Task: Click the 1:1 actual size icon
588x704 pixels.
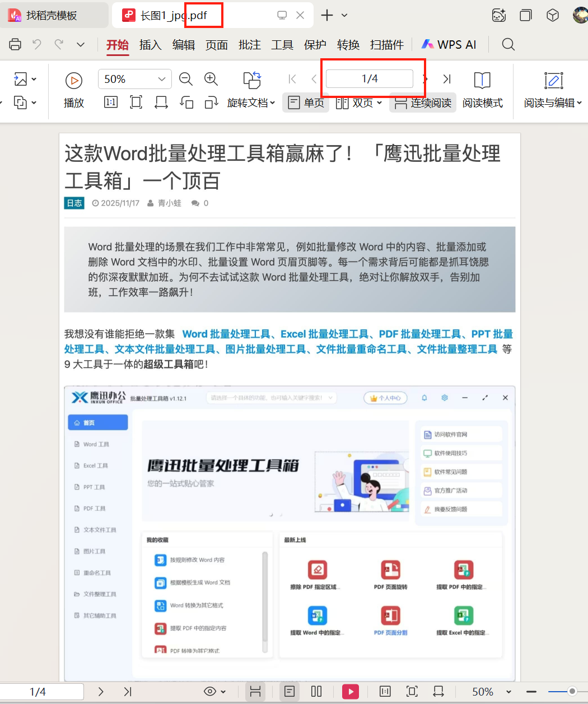Action: [110, 102]
